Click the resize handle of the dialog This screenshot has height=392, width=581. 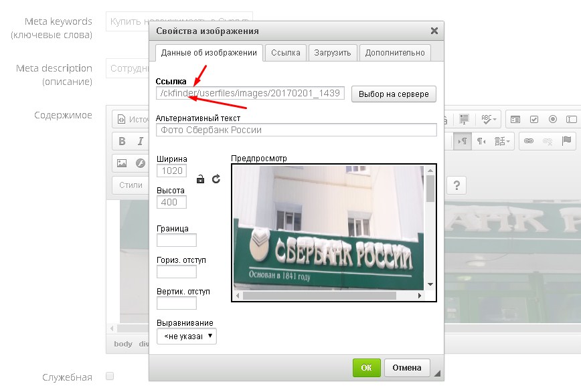pos(437,373)
